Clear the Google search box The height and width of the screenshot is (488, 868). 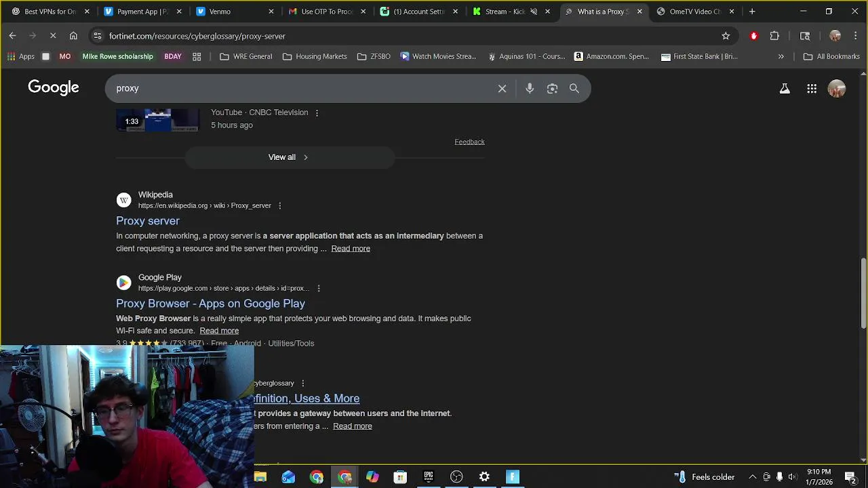point(502,88)
